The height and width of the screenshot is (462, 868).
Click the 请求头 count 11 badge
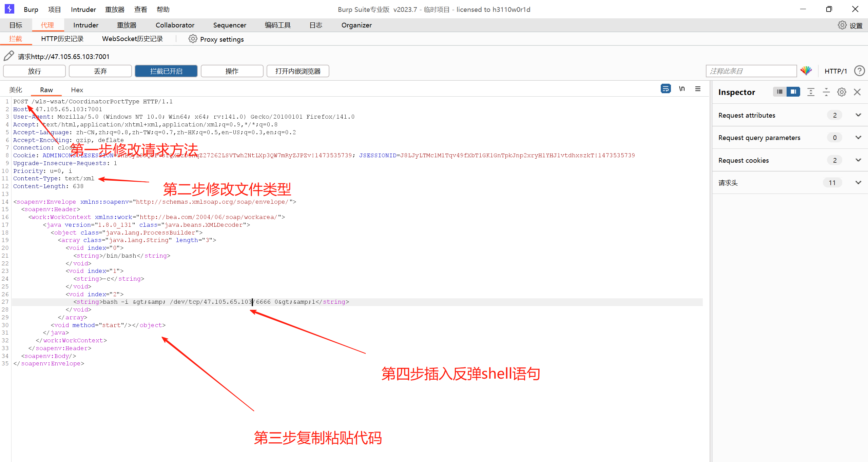click(832, 183)
